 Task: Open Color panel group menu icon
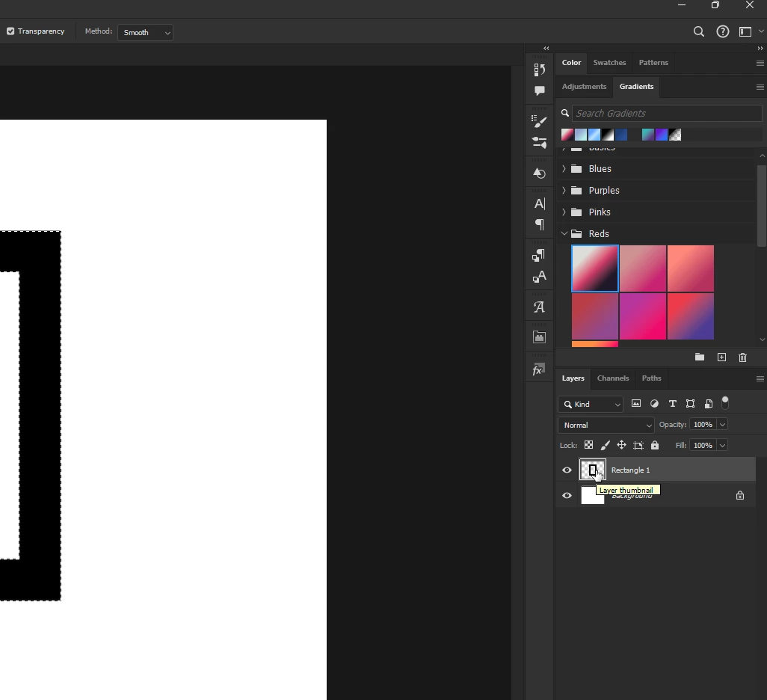pyautogui.click(x=760, y=63)
